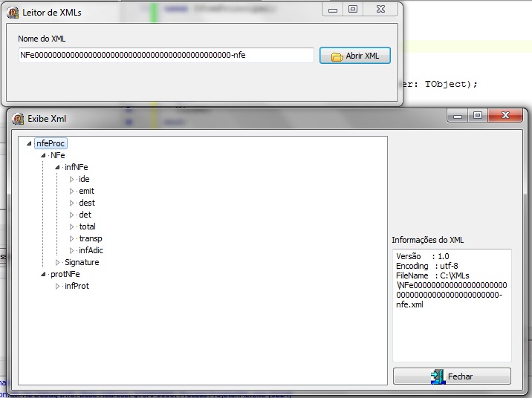
Task: Expand the ide tree node
Action: pos(72,179)
